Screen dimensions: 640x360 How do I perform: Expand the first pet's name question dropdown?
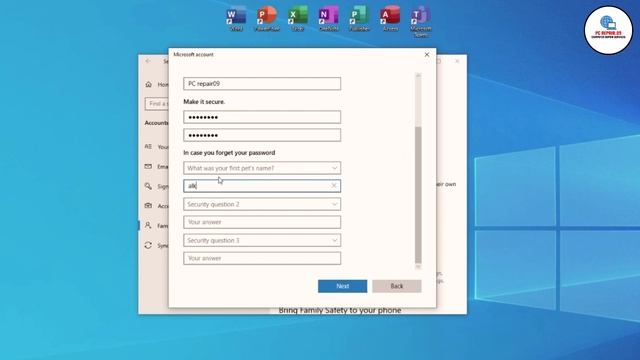pos(262,168)
